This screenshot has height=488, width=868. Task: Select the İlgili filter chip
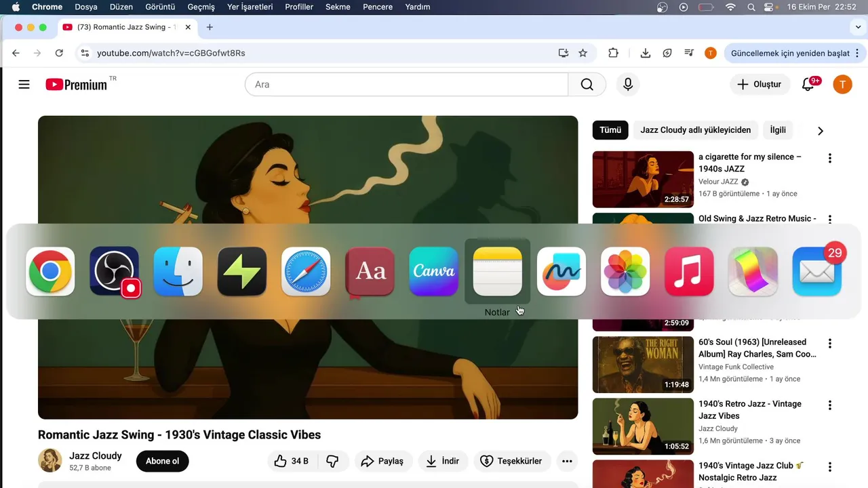pyautogui.click(x=778, y=130)
